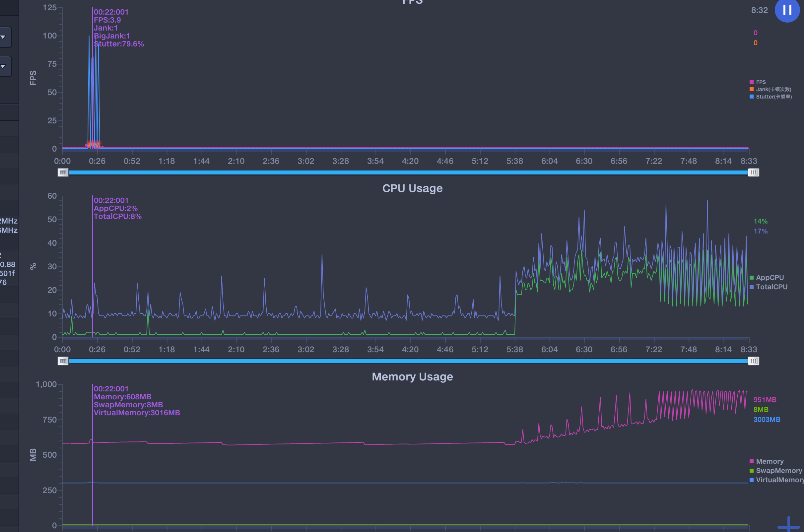This screenshot has height=532, width=804.
Task: Click the left grip handle on FPS timeline slider
Action: [63, 173]
